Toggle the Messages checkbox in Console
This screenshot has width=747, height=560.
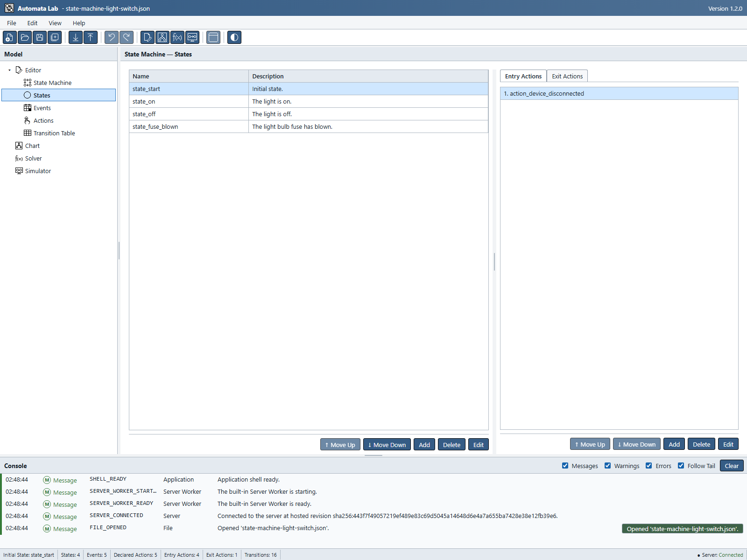[x=565, y=466]
